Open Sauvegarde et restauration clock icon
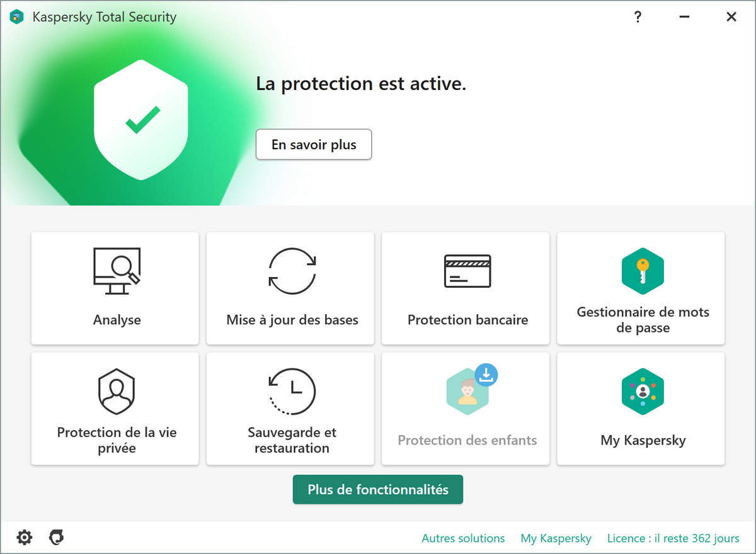This screenshot has height=554, width=756. 292,391
